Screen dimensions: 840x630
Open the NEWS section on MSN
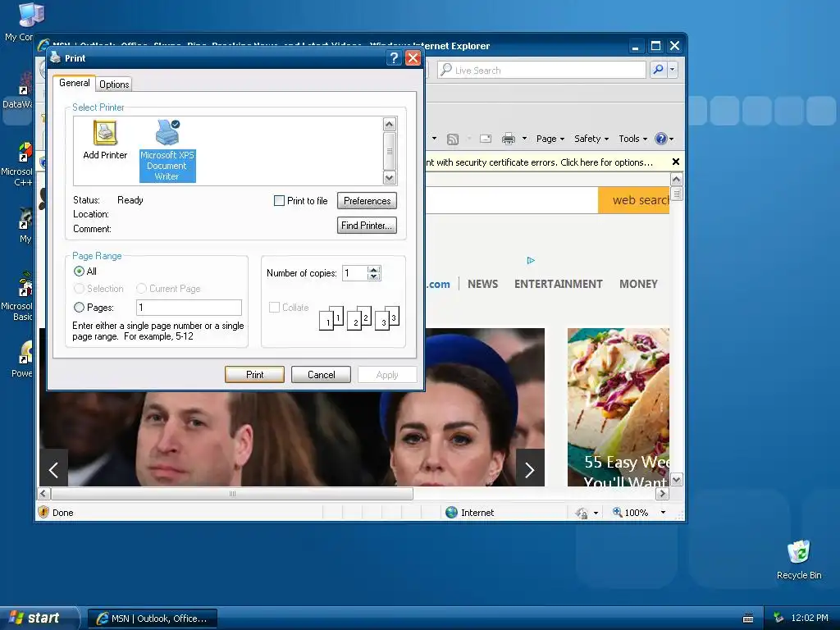click(482, 284)
